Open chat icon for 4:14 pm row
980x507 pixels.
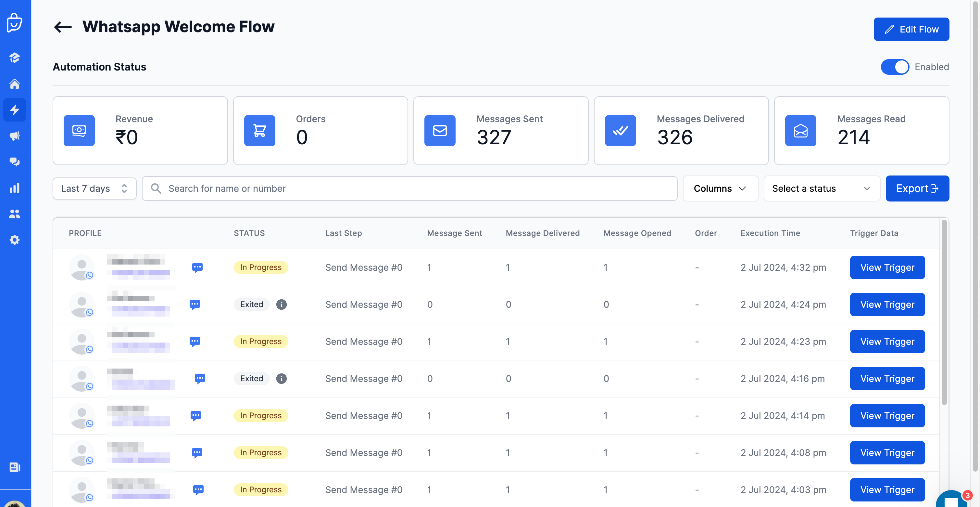(x=195, y=416)
